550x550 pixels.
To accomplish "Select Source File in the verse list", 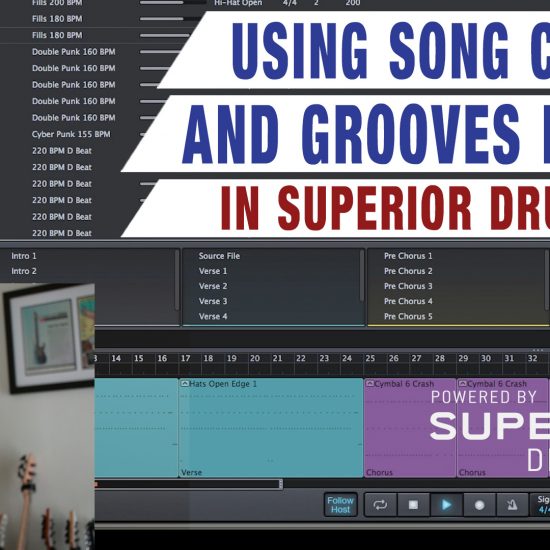I will [x=219, y=256].
